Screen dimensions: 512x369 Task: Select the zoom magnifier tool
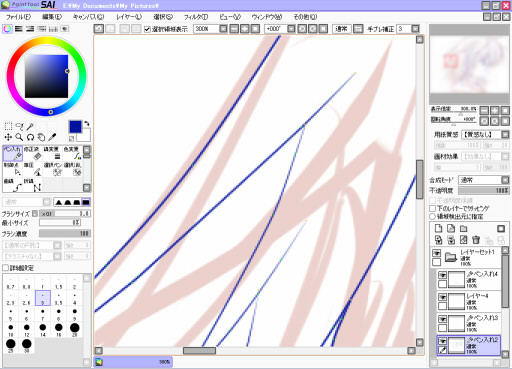(x=19, y=137)
